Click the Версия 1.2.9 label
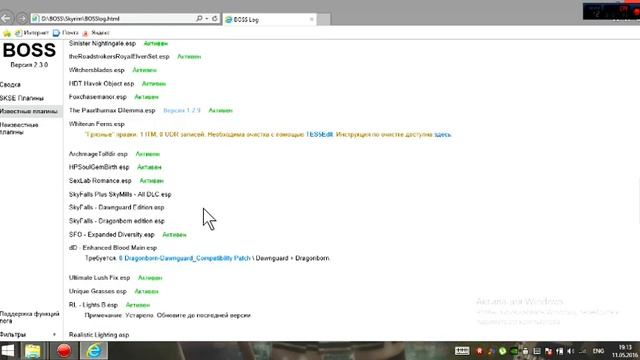This screenshot has height=360, width=640. pyautogui.click(x=182, y=110)
